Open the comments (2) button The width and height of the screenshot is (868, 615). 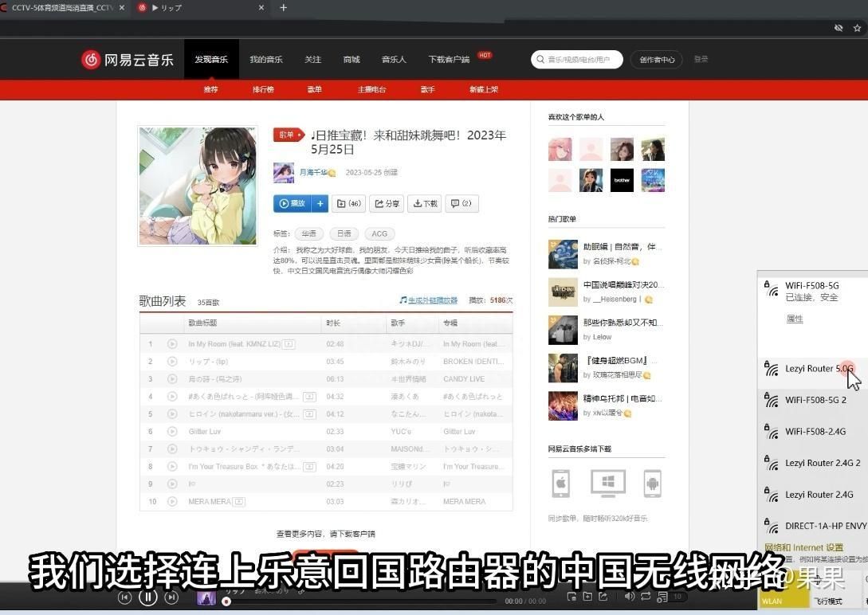461,203
